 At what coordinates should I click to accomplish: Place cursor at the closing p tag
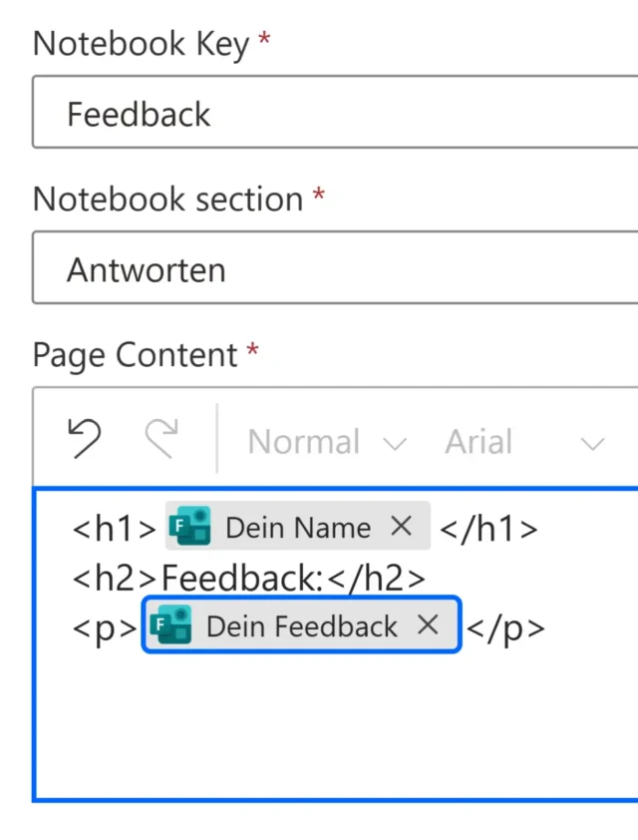(x=506, y=628)
